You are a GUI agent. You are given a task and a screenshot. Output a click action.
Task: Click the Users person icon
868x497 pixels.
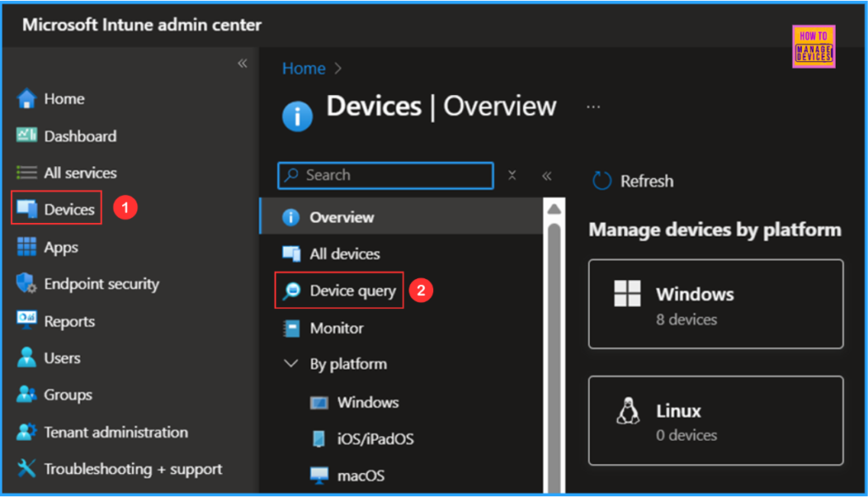26,357
